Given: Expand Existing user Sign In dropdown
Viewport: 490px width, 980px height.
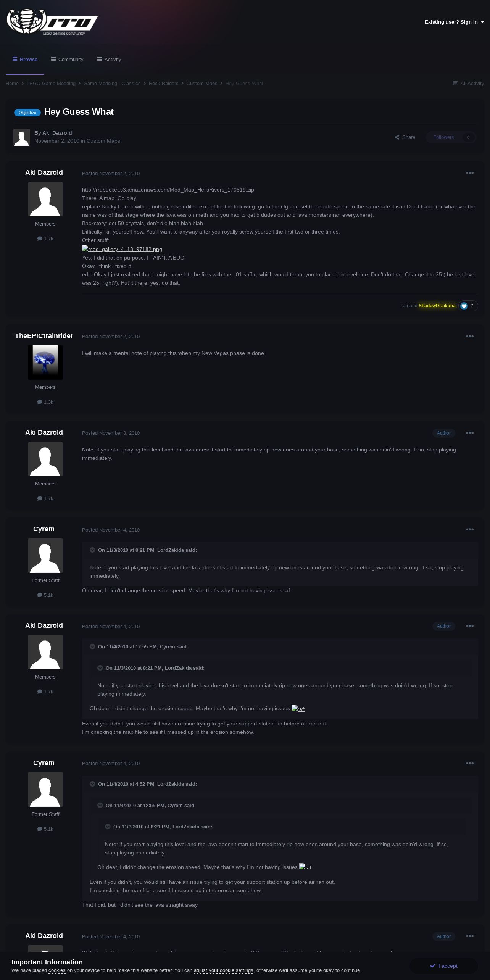Looking at the screenshot, I should 454,22.
